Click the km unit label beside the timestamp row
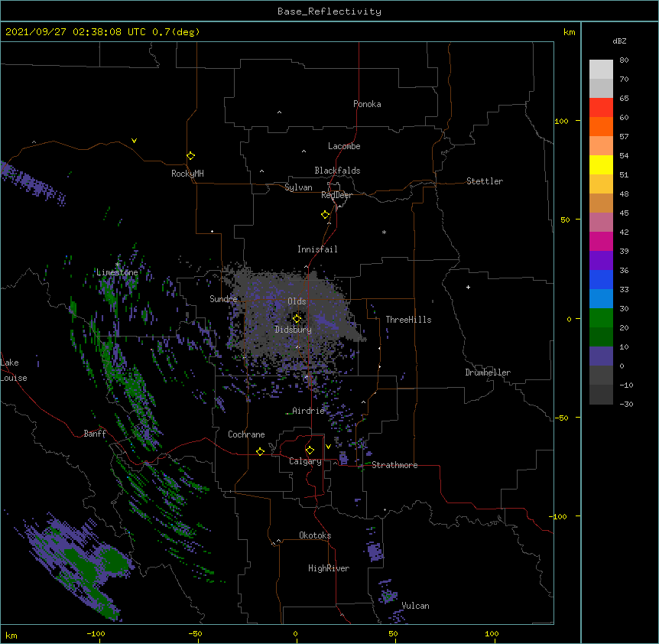This screenshot has height=644, width=659. (569, 32)
